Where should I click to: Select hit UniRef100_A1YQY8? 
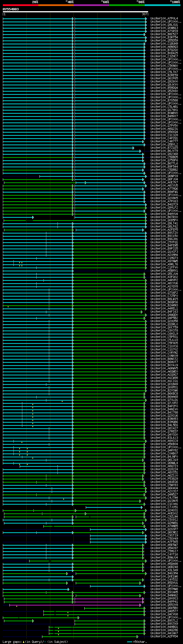pos(164,287)
